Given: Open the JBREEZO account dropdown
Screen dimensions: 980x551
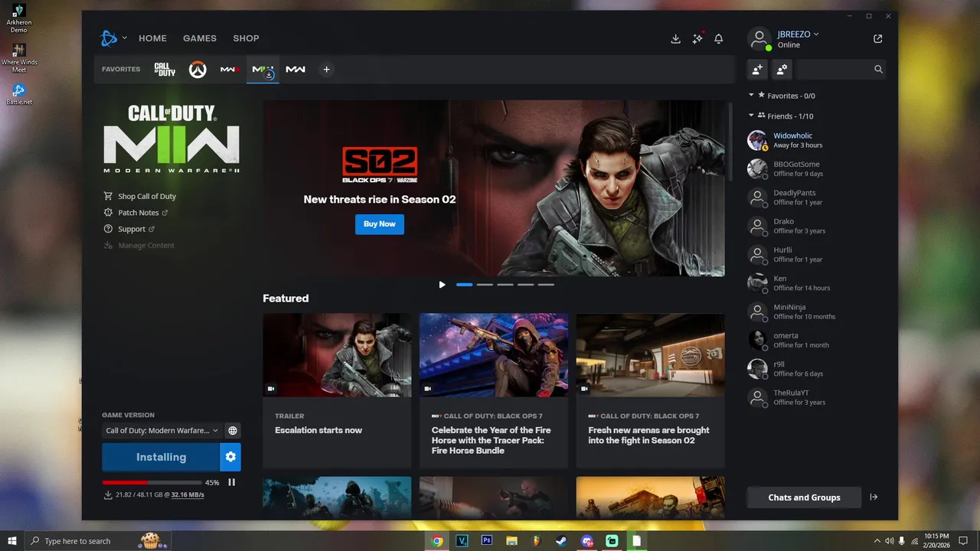Looking at the screenshot, I should point(799,34).
